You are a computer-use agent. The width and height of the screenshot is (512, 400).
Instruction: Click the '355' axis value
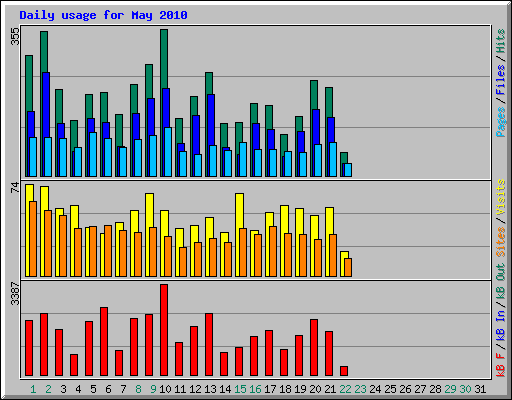click(x=15, y=36)
